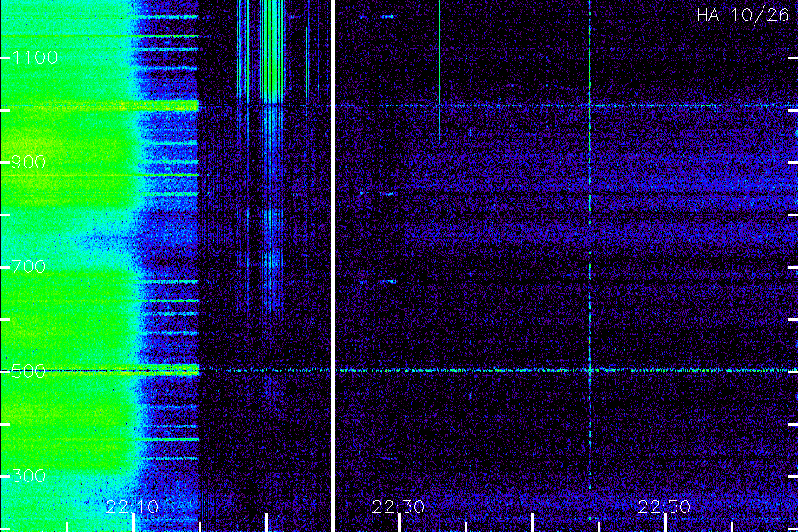The image size is (798, 532).
Task: Click the 900 frequency axis label
Action: 28,162
